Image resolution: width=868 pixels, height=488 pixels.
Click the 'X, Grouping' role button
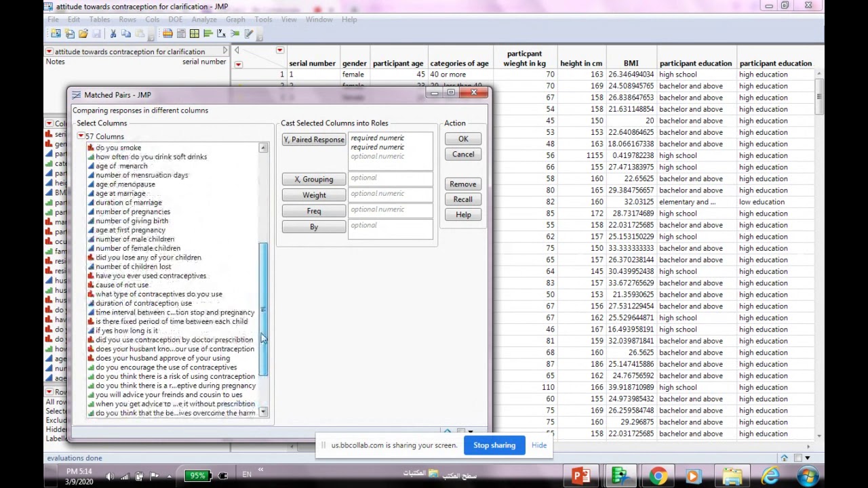pos(314,180)
